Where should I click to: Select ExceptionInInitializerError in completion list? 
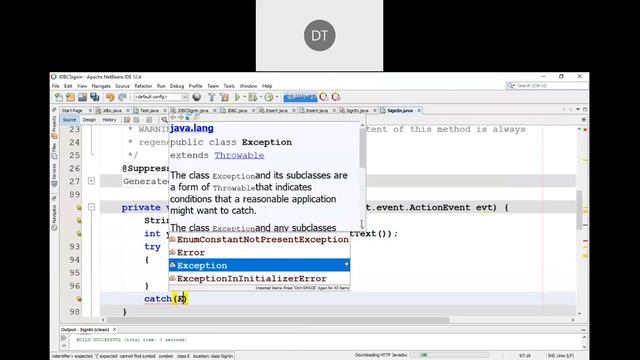pos(259,278)
